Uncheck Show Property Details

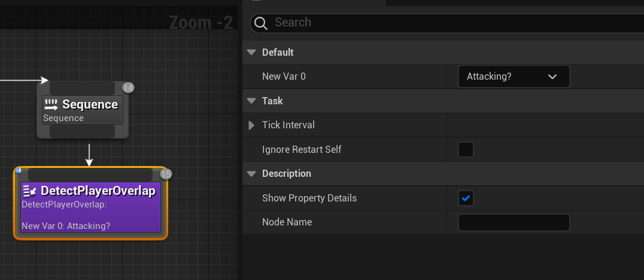pos(466,198)
